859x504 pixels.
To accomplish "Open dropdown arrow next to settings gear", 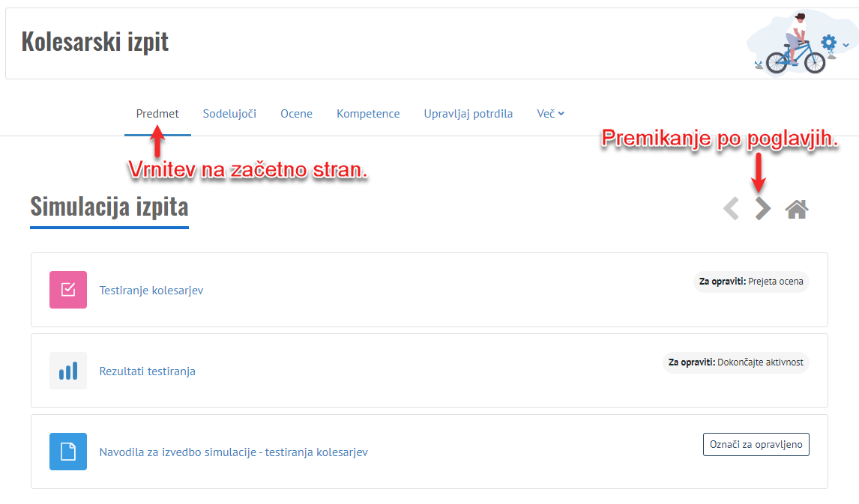I will tap(846, 45).
